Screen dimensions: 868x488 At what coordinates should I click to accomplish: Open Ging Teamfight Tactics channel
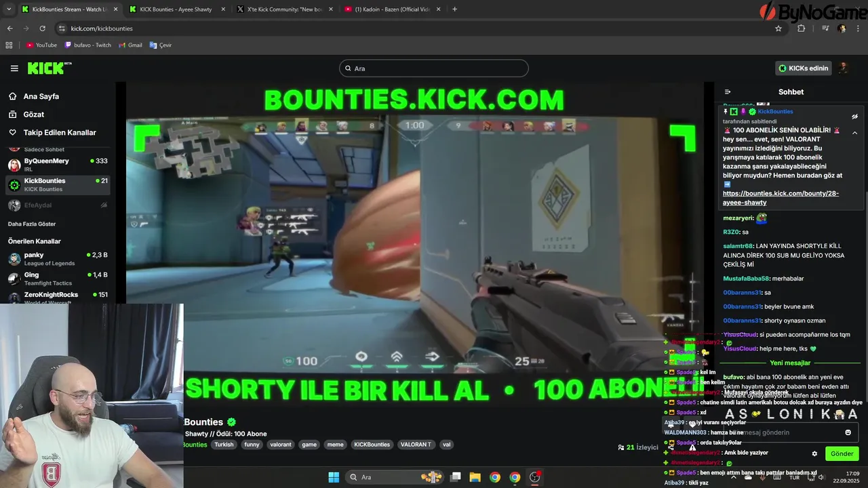[x=58, y=279]
